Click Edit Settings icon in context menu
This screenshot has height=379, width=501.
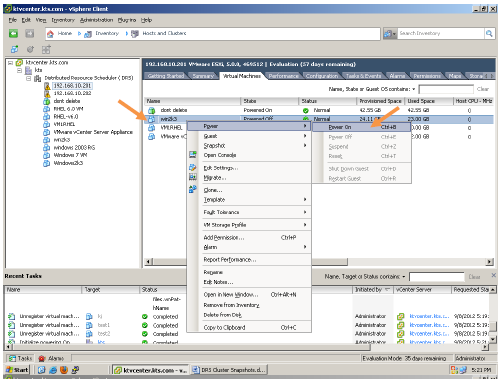click(x=193, y=168)
